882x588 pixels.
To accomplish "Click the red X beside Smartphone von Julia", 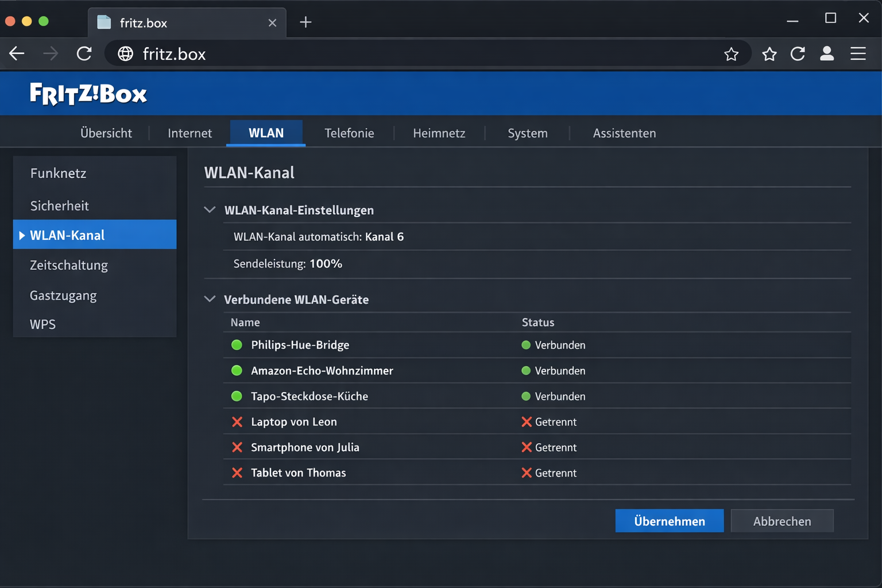I will [237, 447].
